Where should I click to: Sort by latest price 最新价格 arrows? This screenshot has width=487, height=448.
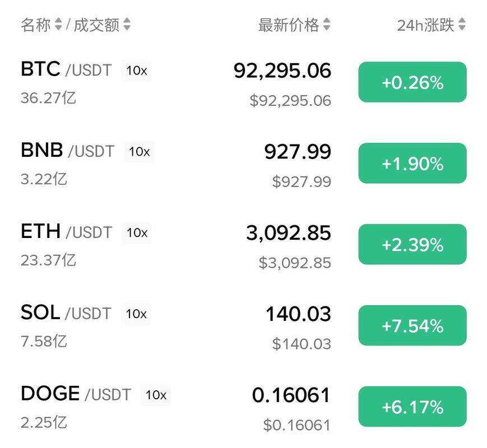point(327,25)
